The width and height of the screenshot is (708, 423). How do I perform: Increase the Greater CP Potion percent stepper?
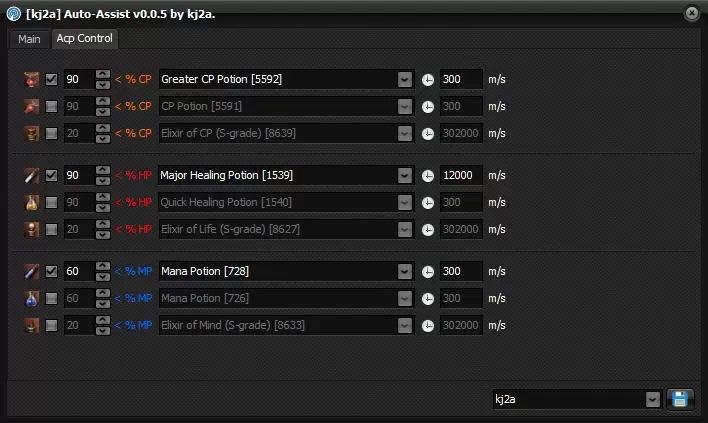tap(103, 74)
